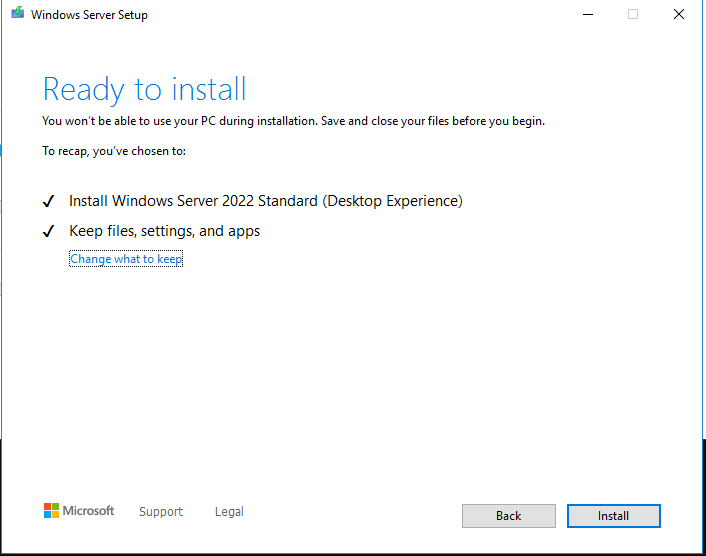The width and height of the screenshot is (706, 556).
Task: Minimize the Windows Server Setup window
Action: pyautogui.click(x=586, y=15)
